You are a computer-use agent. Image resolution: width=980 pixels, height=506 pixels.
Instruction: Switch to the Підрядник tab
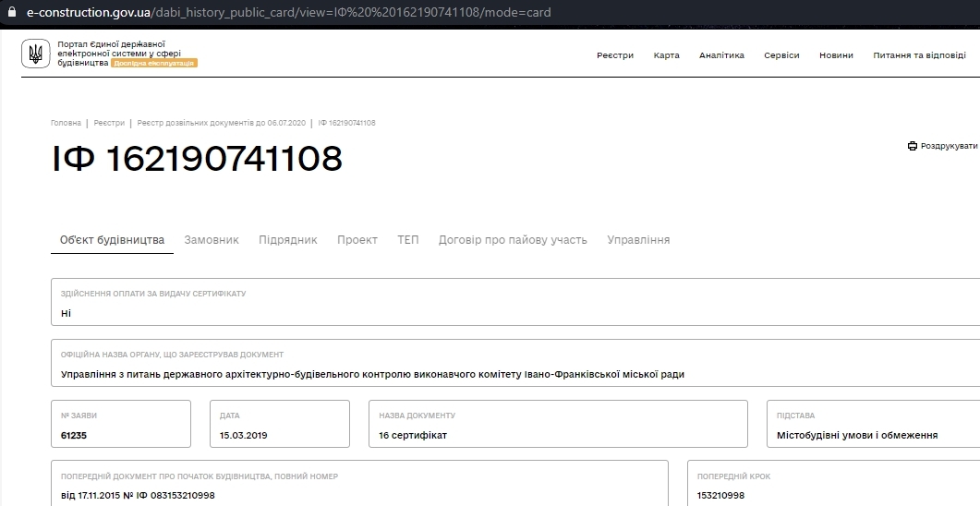(288, 240)
